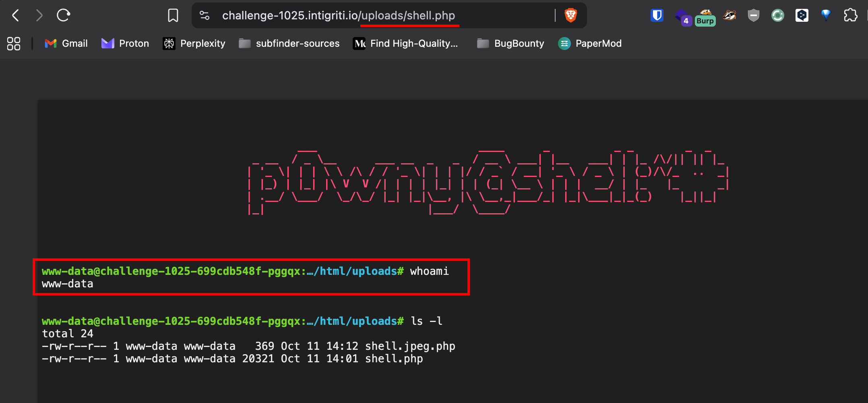Open the DeepL extension icon
This screenshot has height=403, width=868.
[x=802, y=16]
